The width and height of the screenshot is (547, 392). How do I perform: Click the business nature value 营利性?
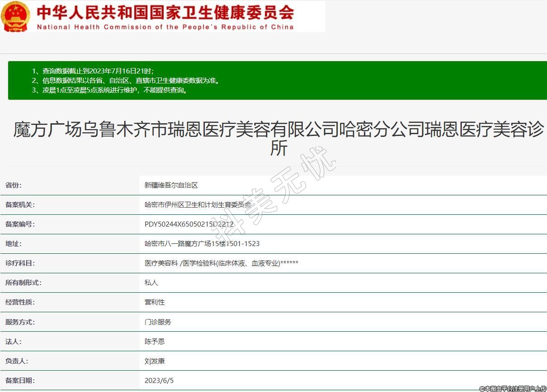155,302
